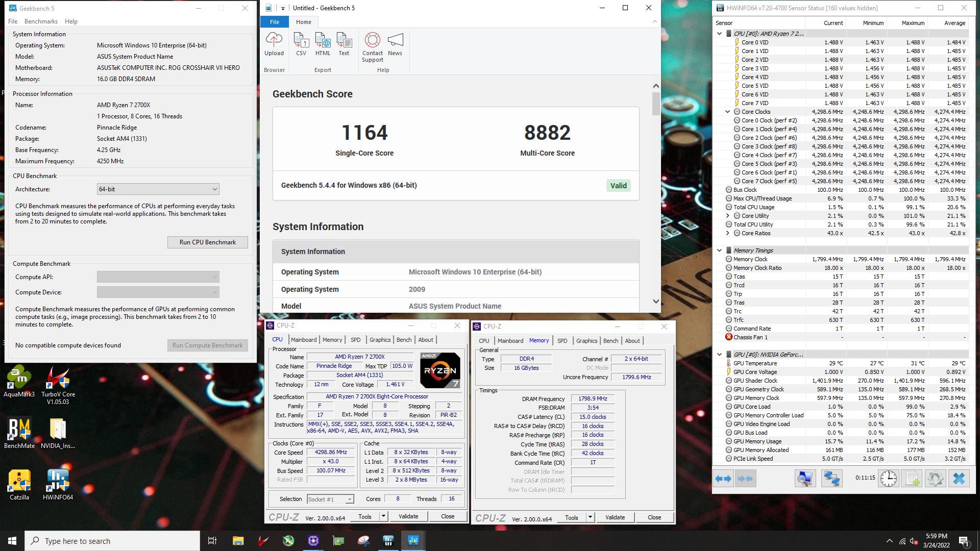Click scrollbar down arrow in Geekbench results
Image resolution: width=980 pixels, height=551 pixels.
tap(656, 302)
